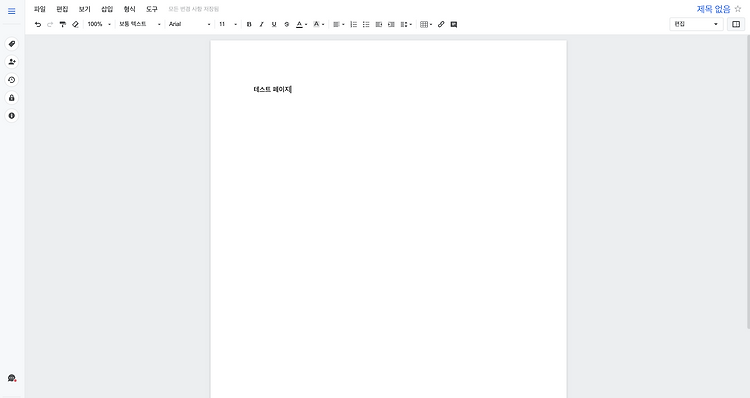Click the tag icon in the sidebar
This screenshot has height=398, width=750.
point(11,44)
